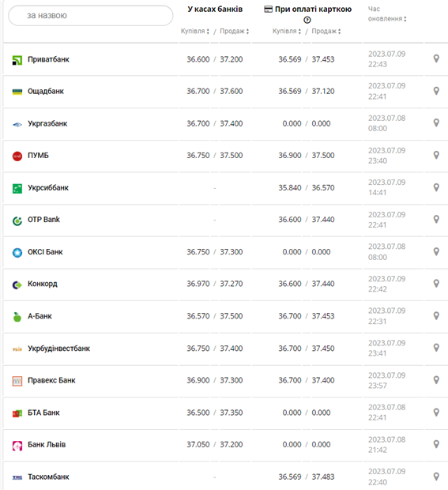
Task: Click the ПУМБ red logo icon
Action: click(17, 156)
